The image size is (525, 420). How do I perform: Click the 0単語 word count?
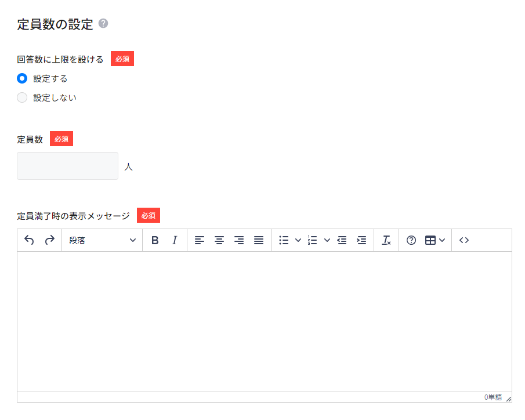click(493, 397)
